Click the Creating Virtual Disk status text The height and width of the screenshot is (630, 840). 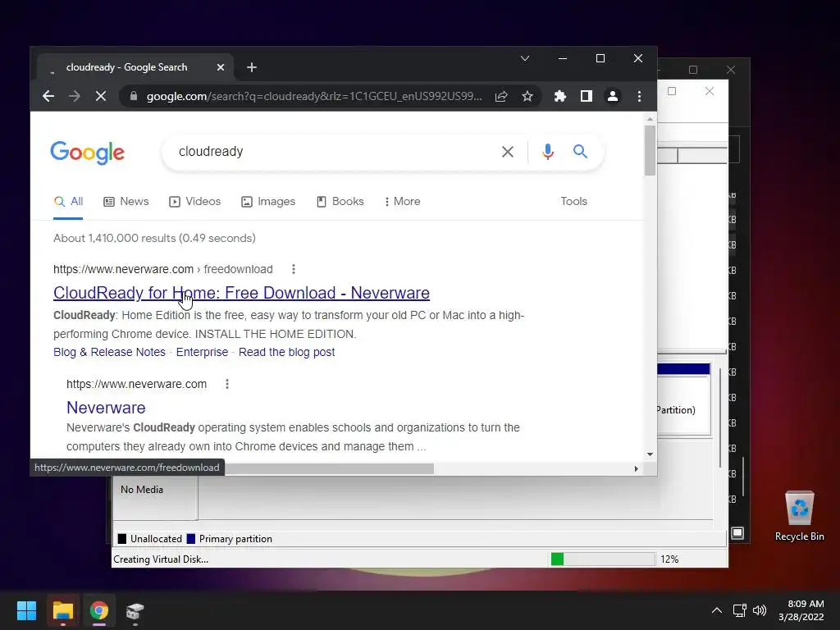pos(161,559)
